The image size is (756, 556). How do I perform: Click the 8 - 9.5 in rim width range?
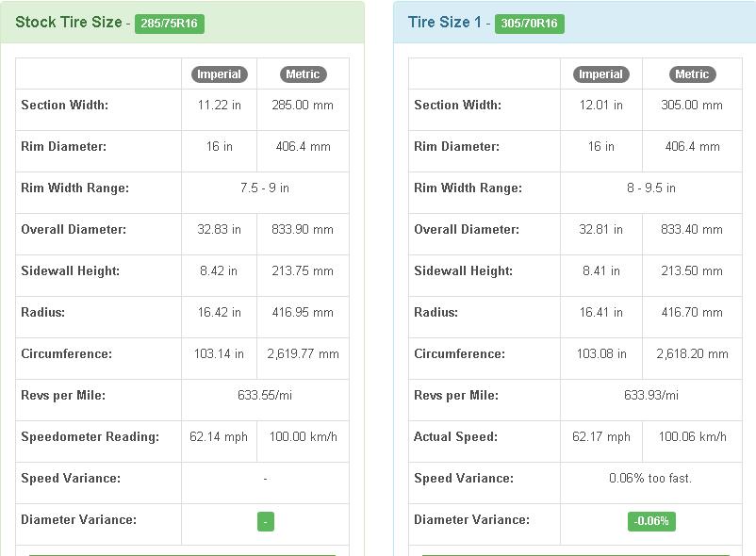pyautogui.click(x=650, y=188)
